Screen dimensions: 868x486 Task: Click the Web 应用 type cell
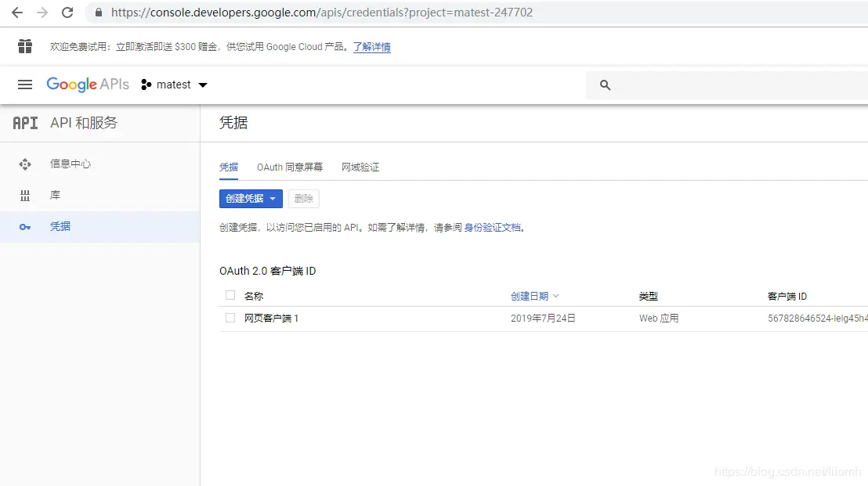[659, 318]
